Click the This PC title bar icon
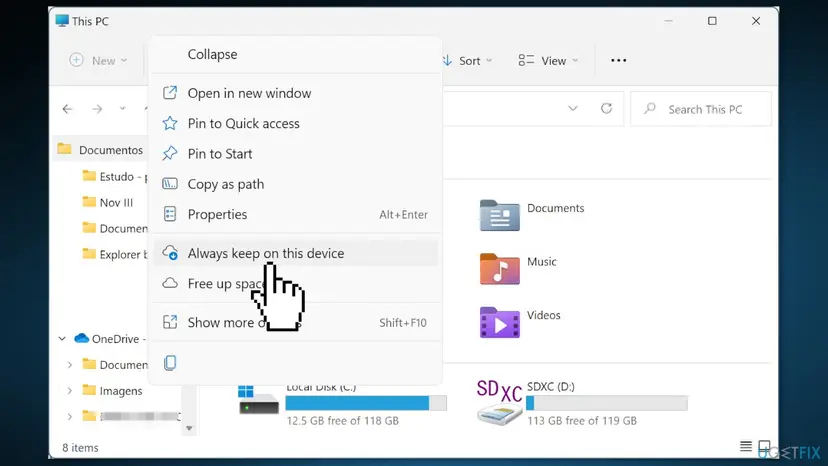Screen dimensions: 828x466 (x=62, y=21)
